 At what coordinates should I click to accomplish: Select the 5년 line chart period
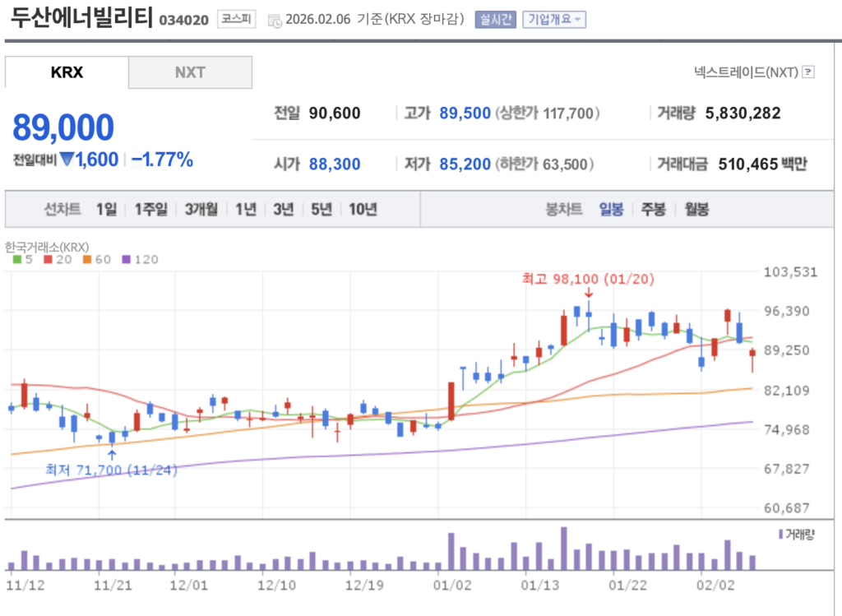tap(322, 209)
